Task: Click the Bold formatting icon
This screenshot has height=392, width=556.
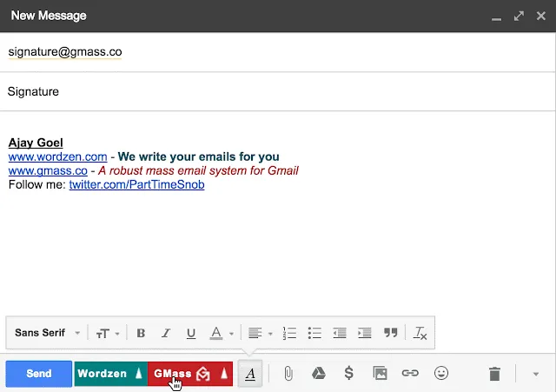Action: tap(141, 333)
